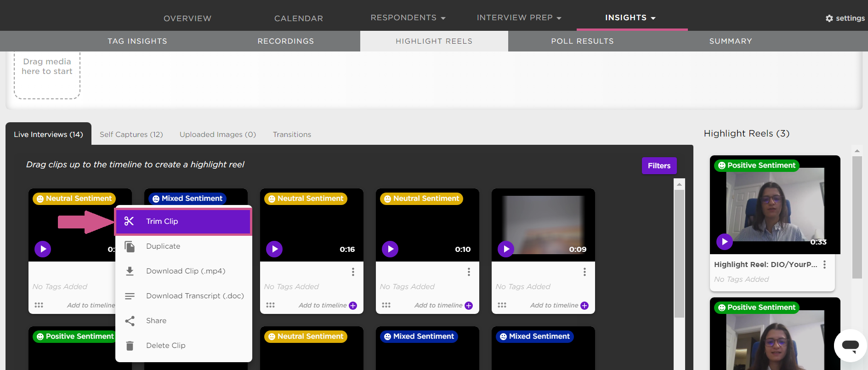
Task: Go to the Overview tab
Action: click(x=187, y=18)
